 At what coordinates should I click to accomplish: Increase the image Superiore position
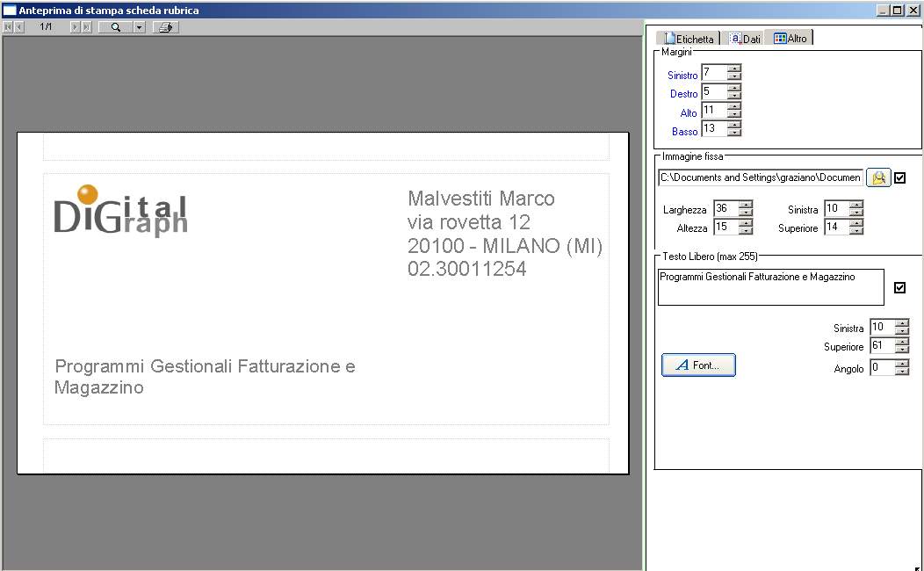pyautogui.click(x=857, y=223)
